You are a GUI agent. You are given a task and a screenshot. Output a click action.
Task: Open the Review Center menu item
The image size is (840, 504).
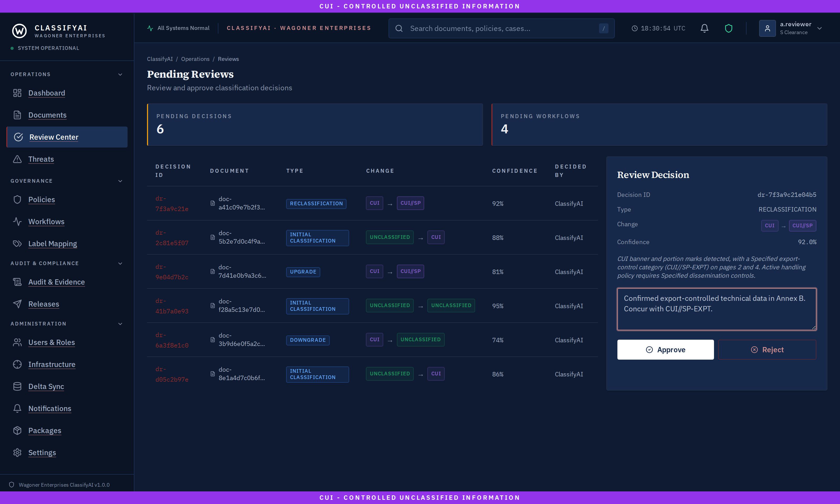click(67, 137)
